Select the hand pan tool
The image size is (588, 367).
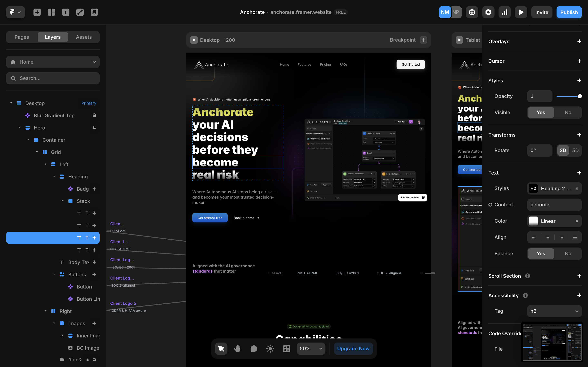[x=237, y=349]
